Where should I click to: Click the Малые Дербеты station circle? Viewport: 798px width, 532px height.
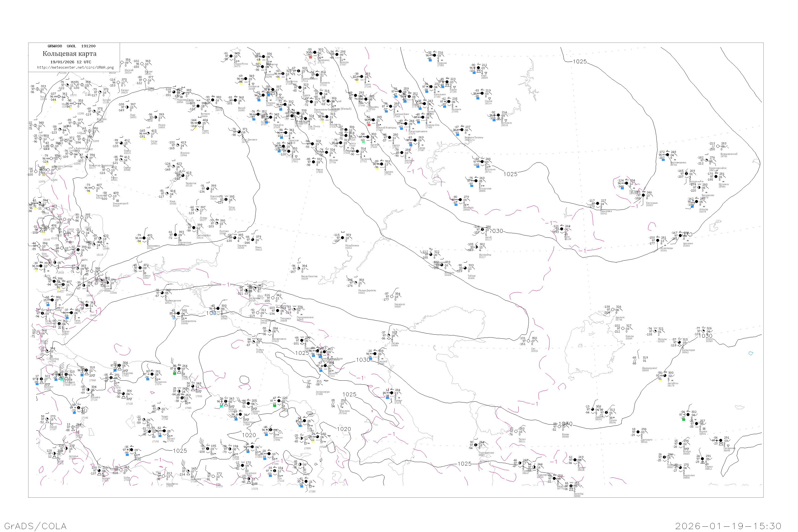[x=356, y=282]
